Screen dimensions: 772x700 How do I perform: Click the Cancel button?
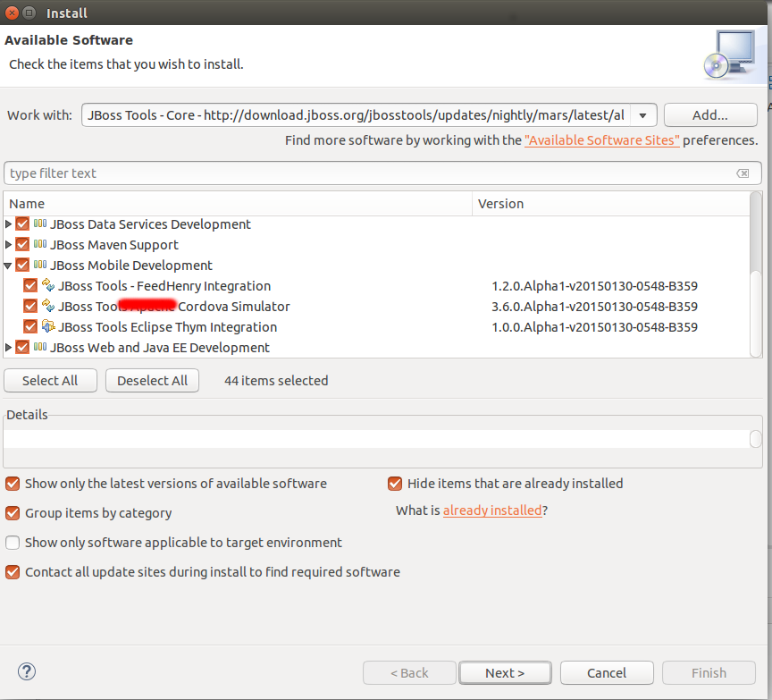[x=607, y=673]
